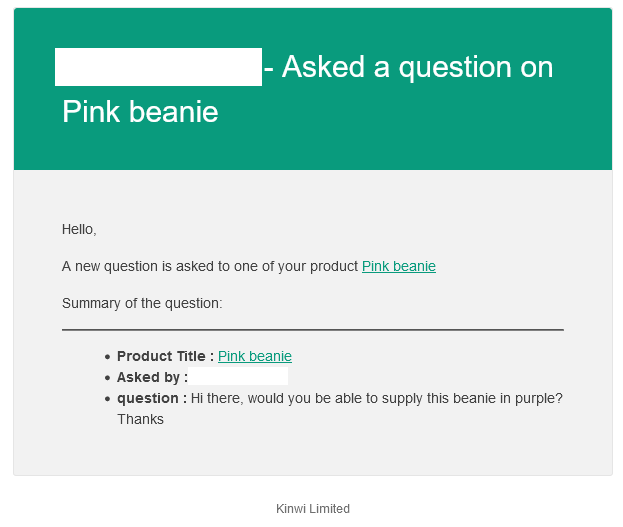Click the "Hello," greeting text

tap(79, 229)
